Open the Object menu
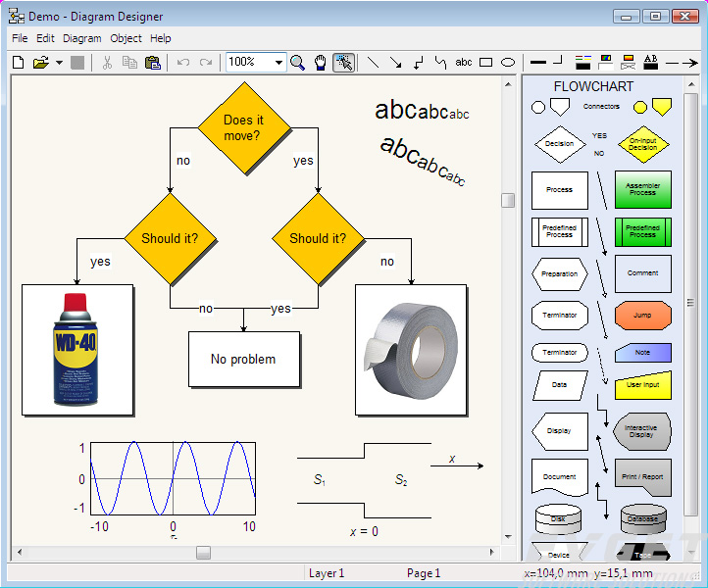The image size is (708, 588). click(x=126, y=38)
